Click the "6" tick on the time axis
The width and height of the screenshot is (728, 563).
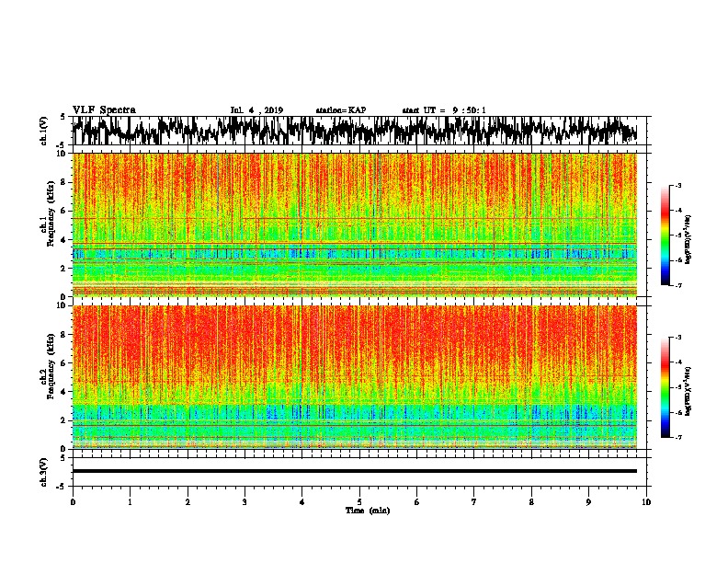point(417,502)
